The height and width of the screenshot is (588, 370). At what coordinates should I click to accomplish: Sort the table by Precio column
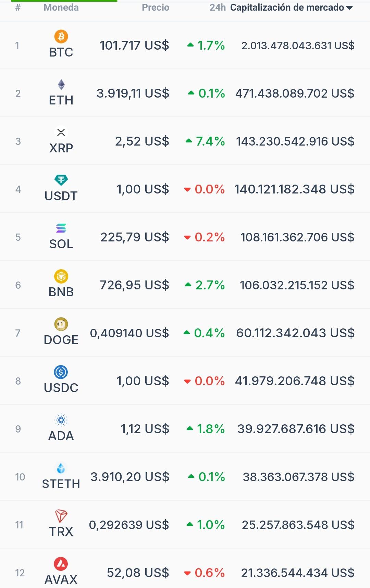click(x=156, y=8)
